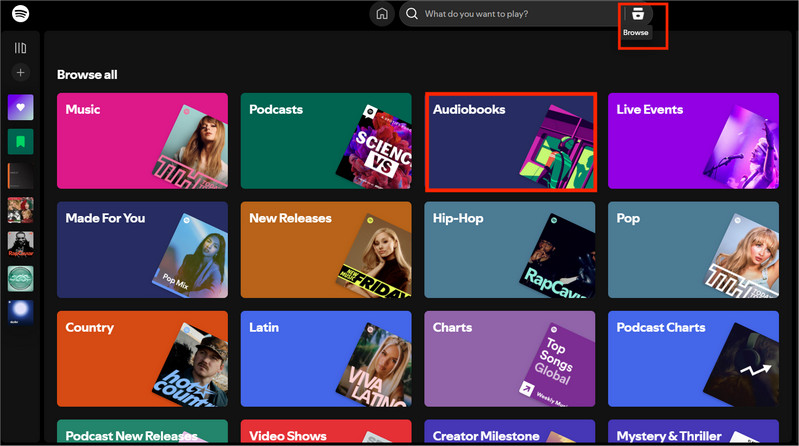Viewport: 799px width, 446px height.
Task: Open the Browse icon button
Action: [x=637, y=14]
